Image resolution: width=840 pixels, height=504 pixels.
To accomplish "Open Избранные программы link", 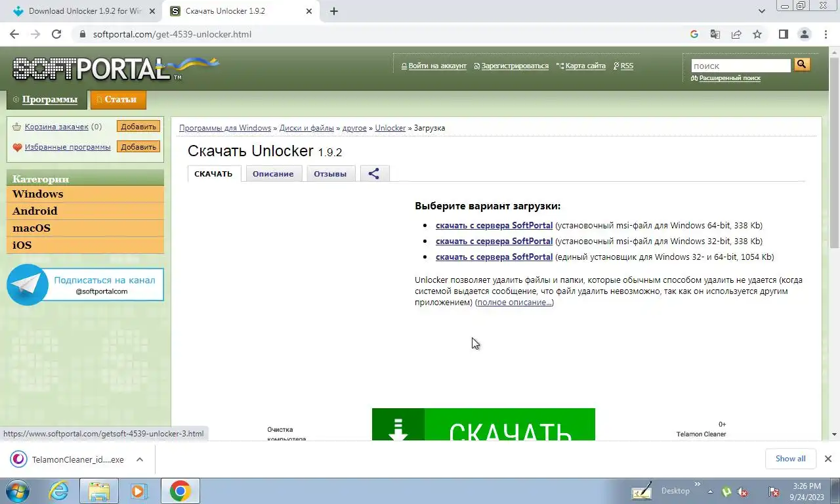I will tap(68, 147).
